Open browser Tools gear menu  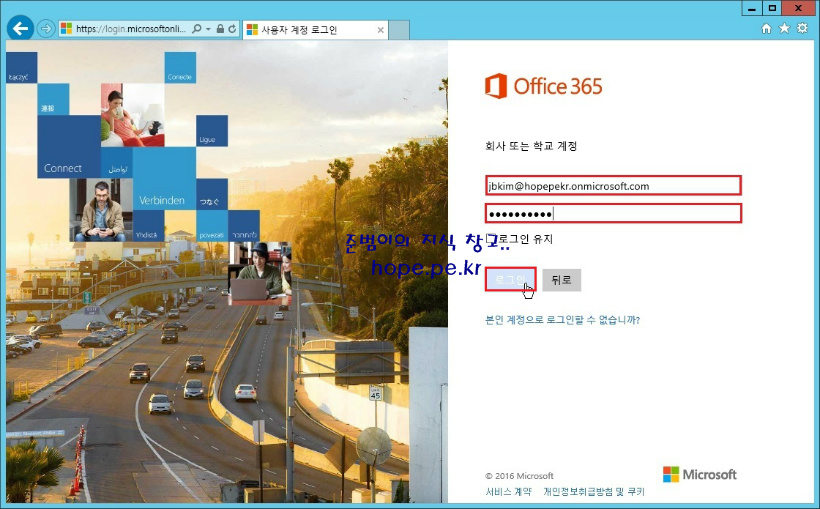[x=802, y=28]
